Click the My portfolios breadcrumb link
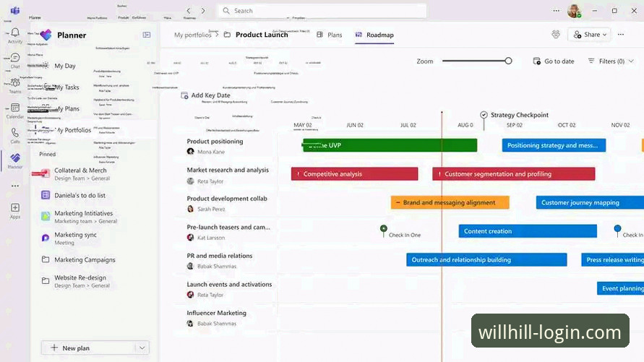This screenshot has height=362, width=644. (193, 35)
